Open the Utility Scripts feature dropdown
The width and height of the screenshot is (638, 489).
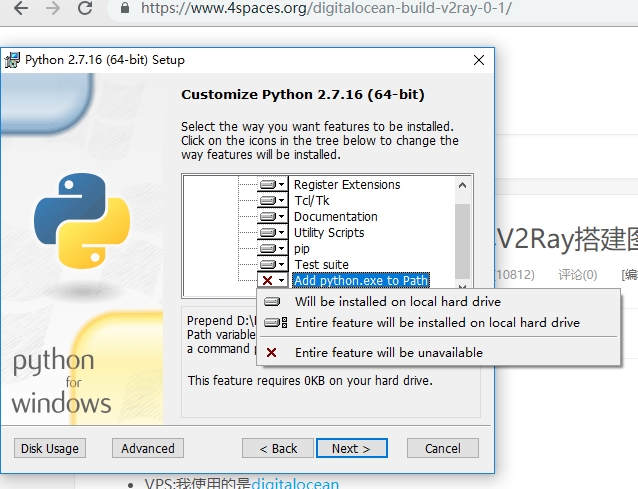tap(273, 232)
